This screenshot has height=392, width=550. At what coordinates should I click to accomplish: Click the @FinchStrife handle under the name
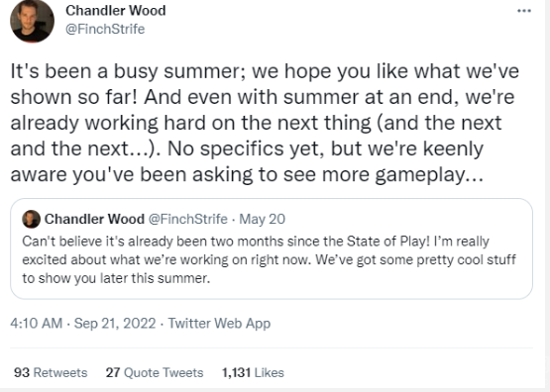[x=105, y=29]
